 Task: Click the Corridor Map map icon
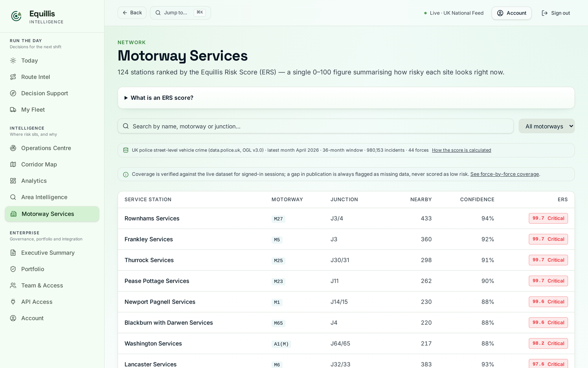pyautogui.click(x=13, y=164)
